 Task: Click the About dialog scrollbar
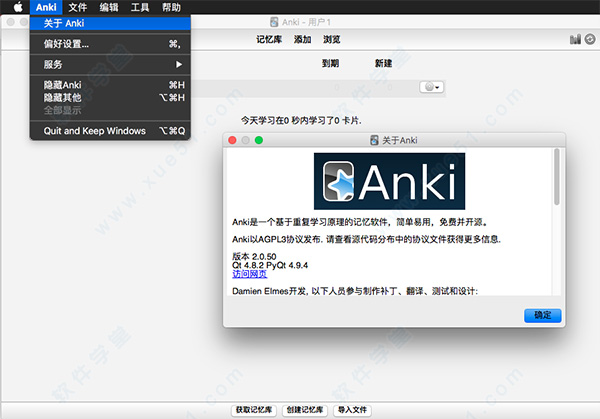click(557, 177)
